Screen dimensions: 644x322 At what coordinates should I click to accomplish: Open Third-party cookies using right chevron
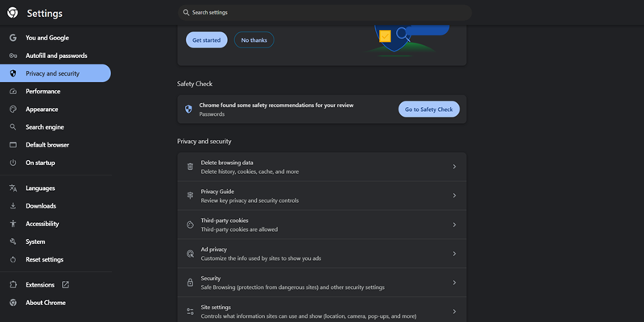point(454,225)
